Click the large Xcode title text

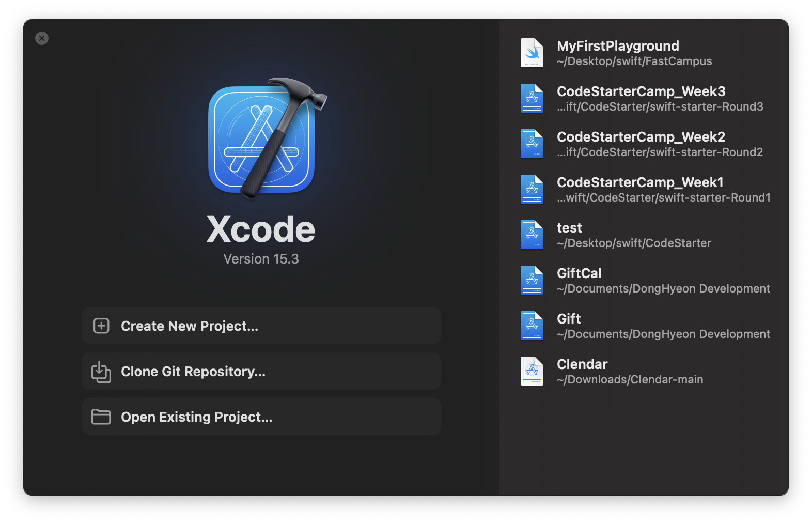261,229
